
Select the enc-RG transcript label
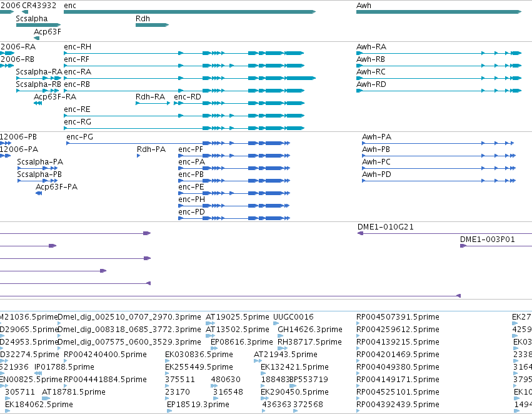click(78, 122)
